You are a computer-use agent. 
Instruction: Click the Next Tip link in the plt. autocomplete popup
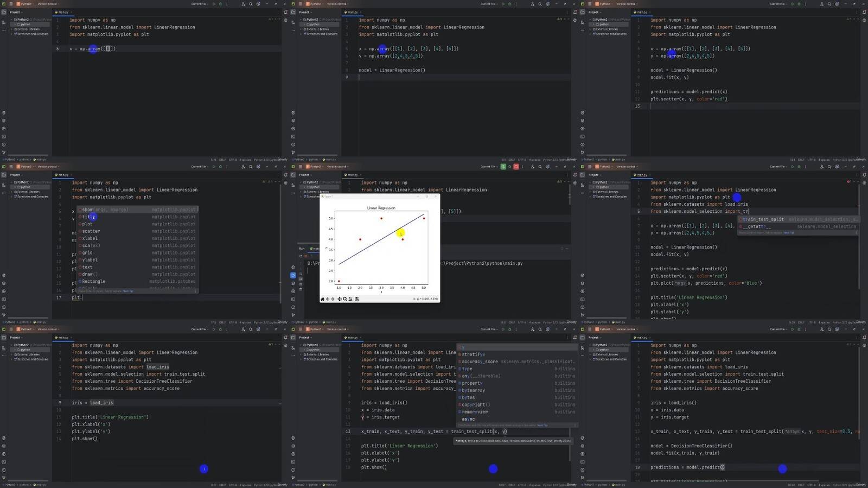click(x=128, y=291)
